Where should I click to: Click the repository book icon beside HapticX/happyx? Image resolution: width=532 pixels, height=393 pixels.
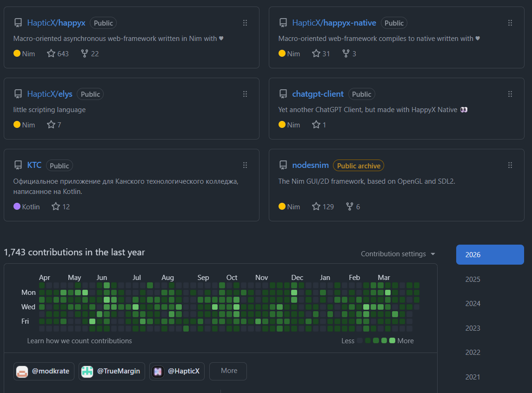(18, 22)
